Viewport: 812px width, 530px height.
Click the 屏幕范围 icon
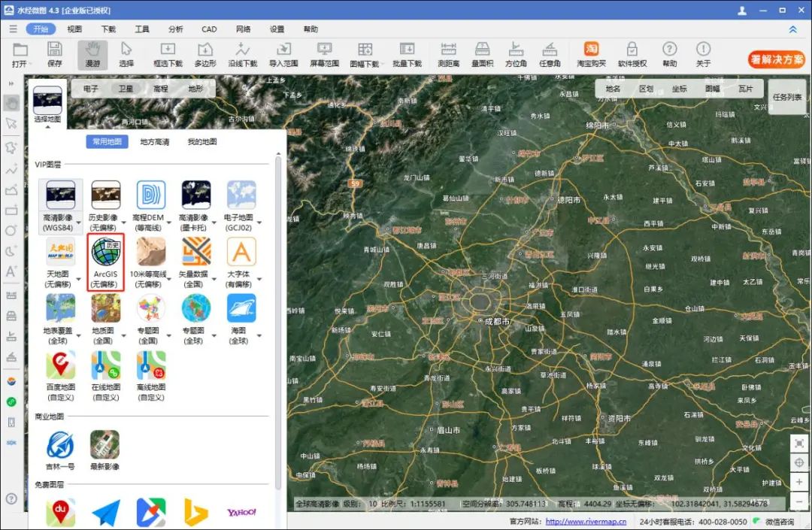324,55
